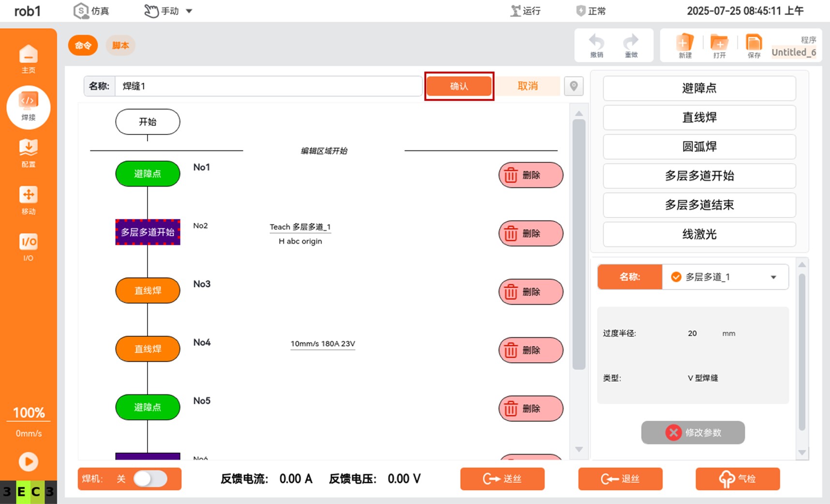Delete step No3 直线焊

(x=531, y=292)
